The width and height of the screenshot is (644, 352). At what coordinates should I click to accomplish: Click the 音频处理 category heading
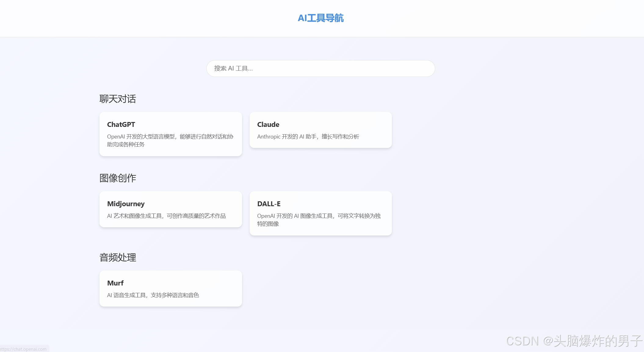click(x=118, y=257)
